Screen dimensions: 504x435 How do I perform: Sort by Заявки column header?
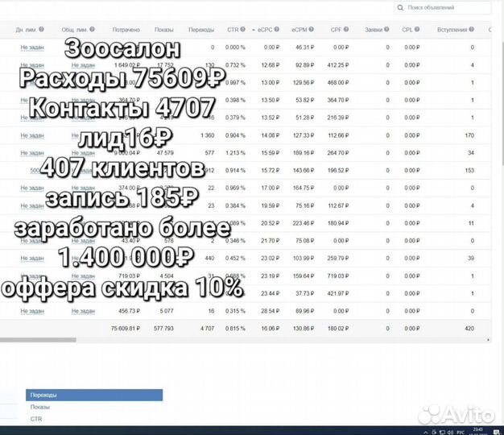tap(374, 30)
